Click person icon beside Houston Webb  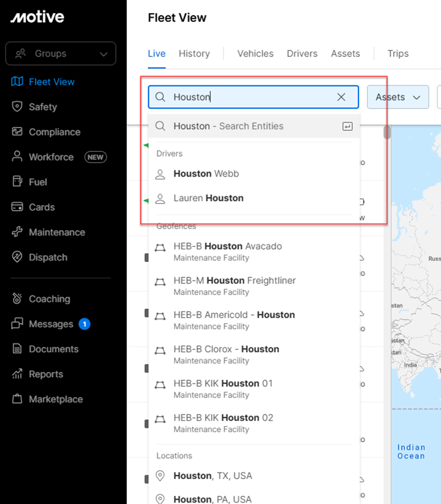[160, 174]
